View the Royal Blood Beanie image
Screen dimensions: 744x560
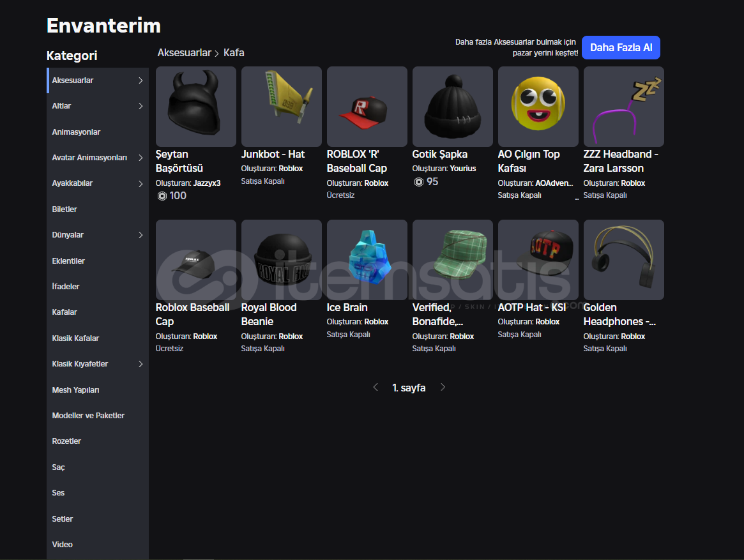[282, 260]
